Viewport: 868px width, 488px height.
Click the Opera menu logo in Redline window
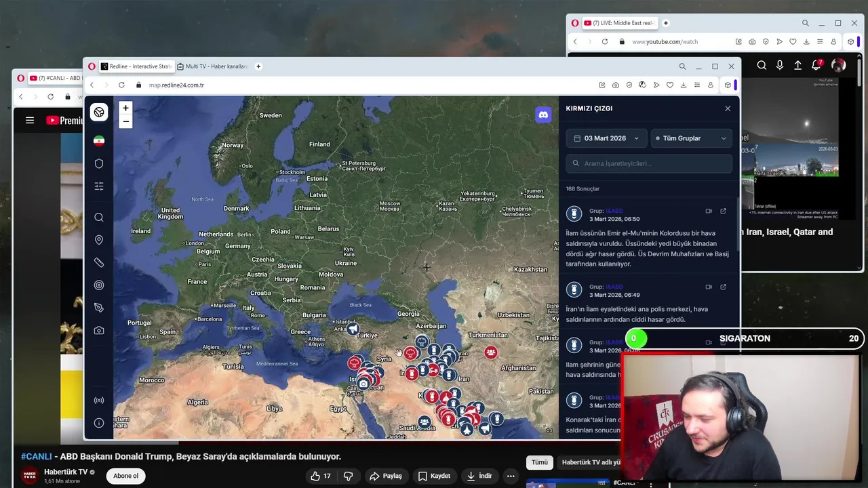click(92, 66)
